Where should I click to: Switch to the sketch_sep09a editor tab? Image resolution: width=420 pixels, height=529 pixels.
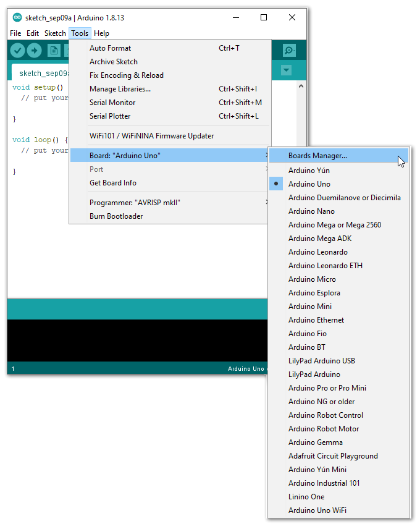pyautogui.click(x=40, y=72)
